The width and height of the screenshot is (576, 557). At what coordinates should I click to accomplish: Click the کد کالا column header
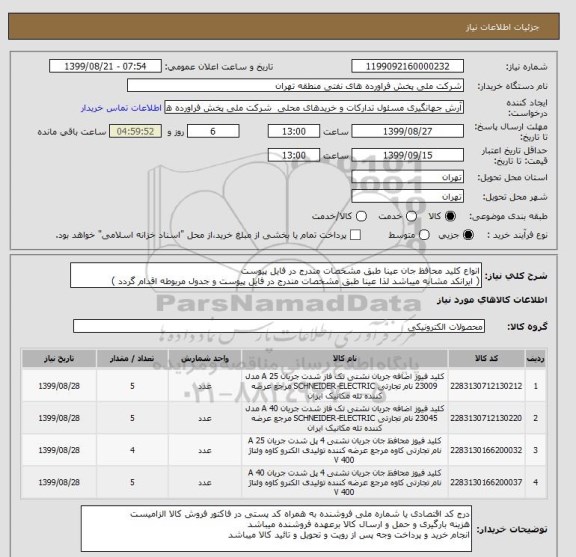[486, 359]
